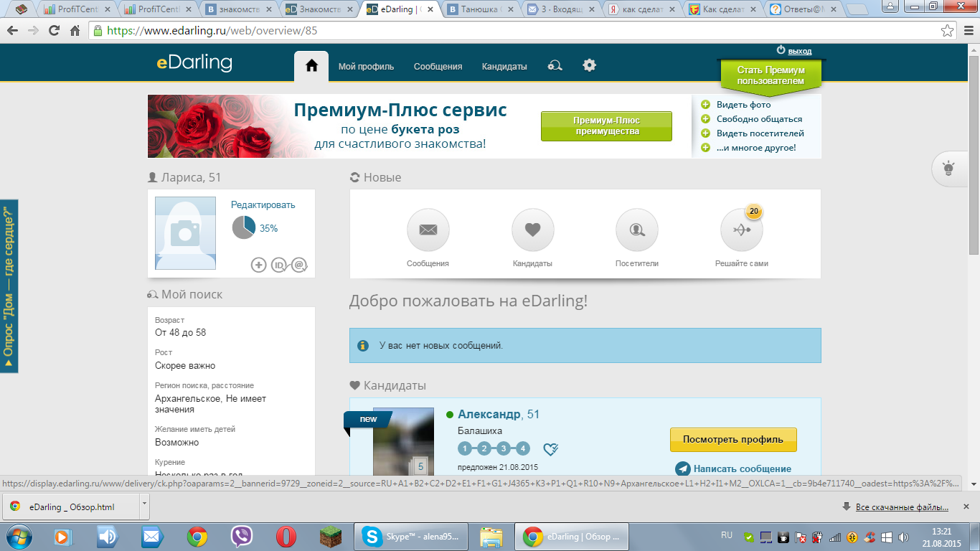Viewport: 980px width, 551px height.
Task: Open the Windows Start button
Action: point(20,536)
